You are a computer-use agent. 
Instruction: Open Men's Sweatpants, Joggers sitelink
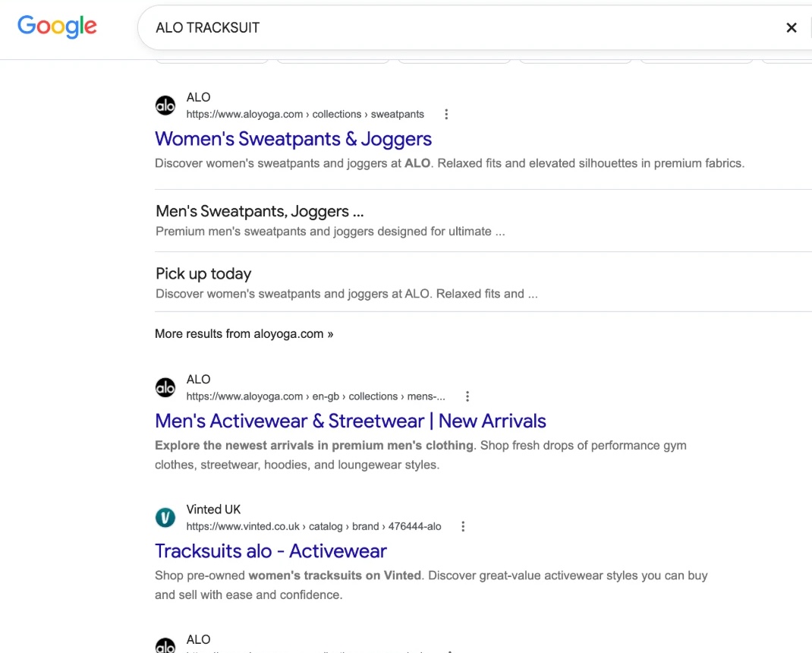pyautogui.click(x=260, y=211)
